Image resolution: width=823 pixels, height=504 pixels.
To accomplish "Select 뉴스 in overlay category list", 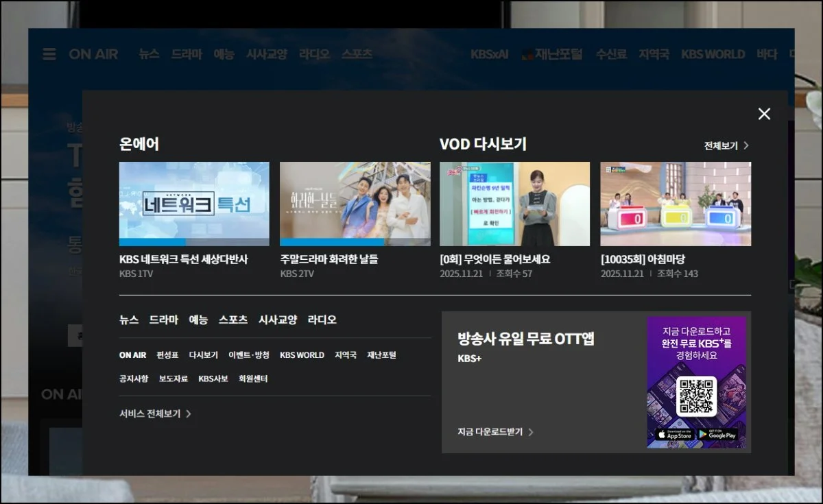I will click(129, 320).
